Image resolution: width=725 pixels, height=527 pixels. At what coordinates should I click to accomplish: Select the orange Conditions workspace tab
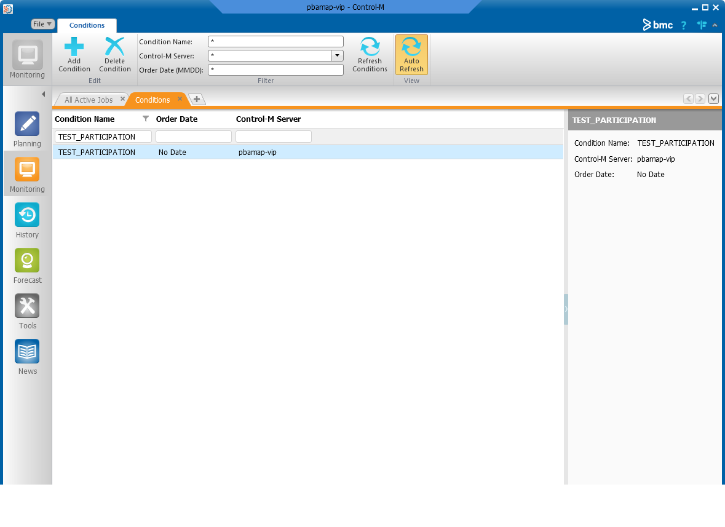153,100
